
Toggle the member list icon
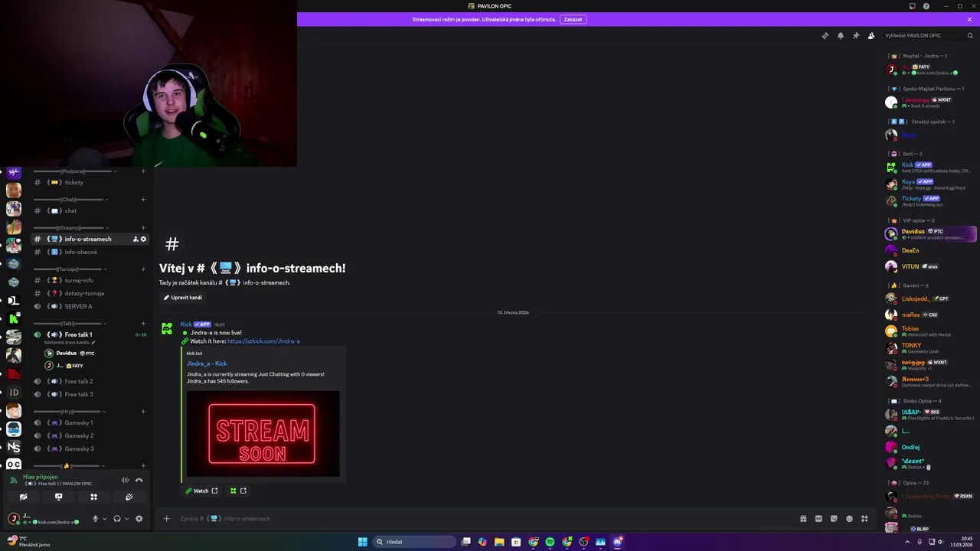point(871,35)
